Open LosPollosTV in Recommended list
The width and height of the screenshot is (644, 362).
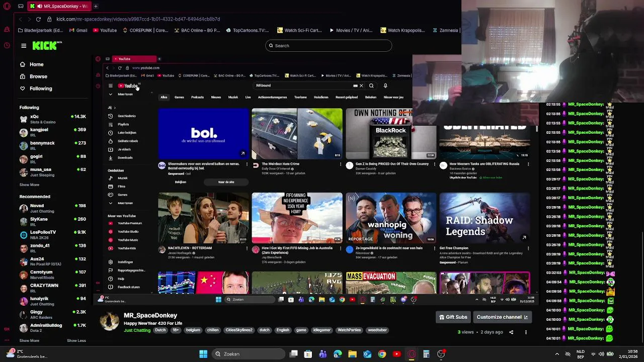(52, 235)
